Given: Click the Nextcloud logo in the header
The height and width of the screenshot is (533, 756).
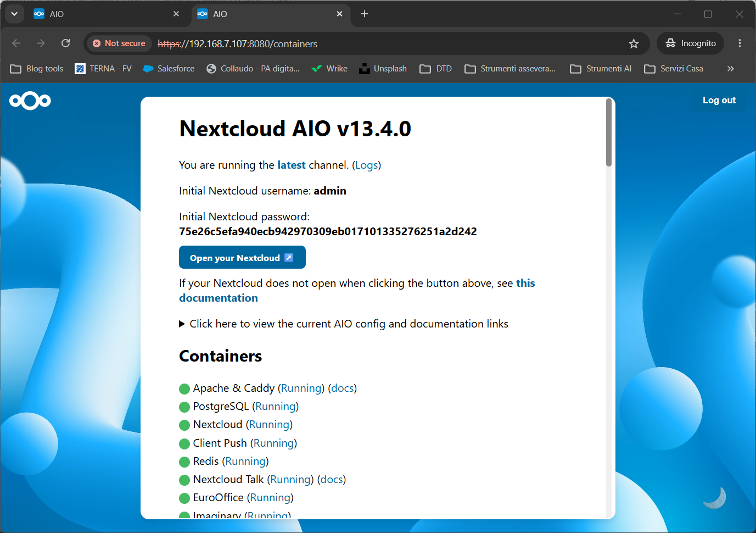Looking at the screenshot, I should click(x=30, y=101).
